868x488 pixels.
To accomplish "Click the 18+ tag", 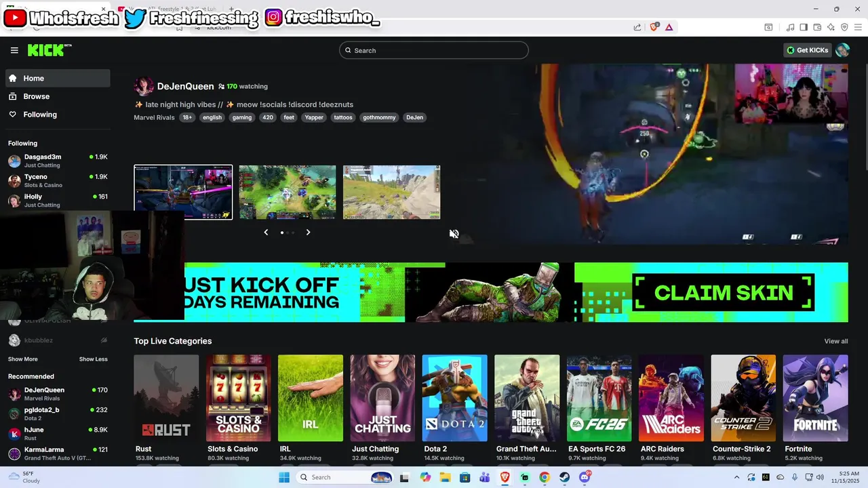I will (187, 117).
